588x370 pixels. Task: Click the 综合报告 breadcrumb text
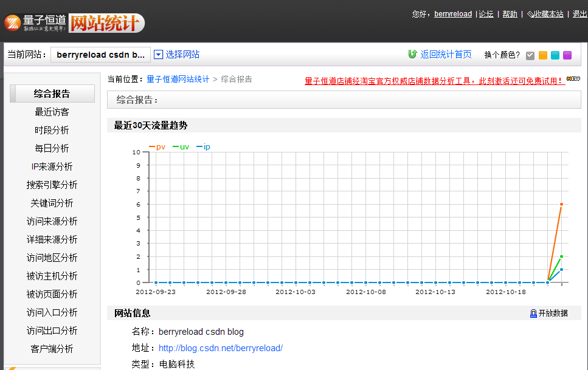pos(237,80)
